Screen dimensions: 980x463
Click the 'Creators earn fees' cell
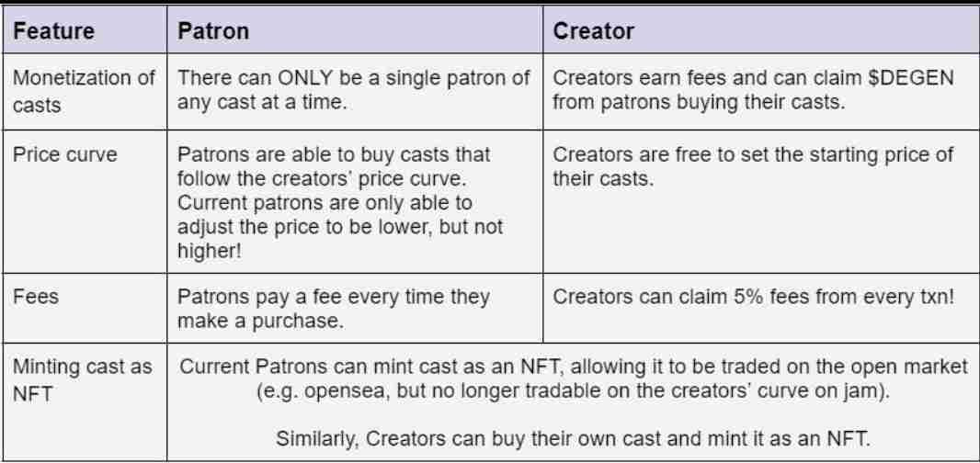point(752,91)
